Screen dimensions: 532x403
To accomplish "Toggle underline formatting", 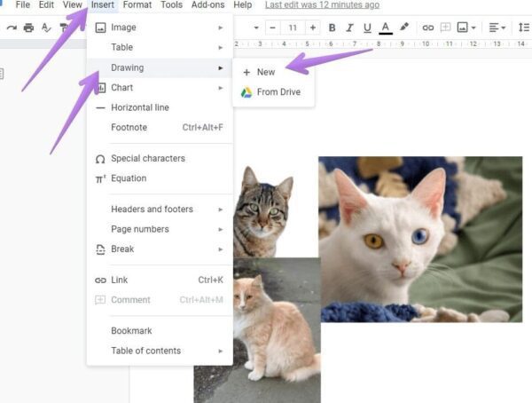I will (x=366, y=28).
